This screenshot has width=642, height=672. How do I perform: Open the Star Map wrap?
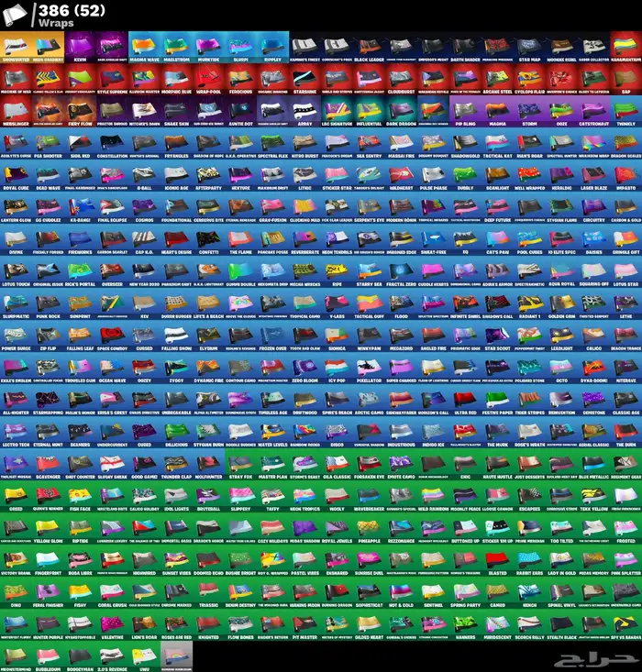click(530, 46)
